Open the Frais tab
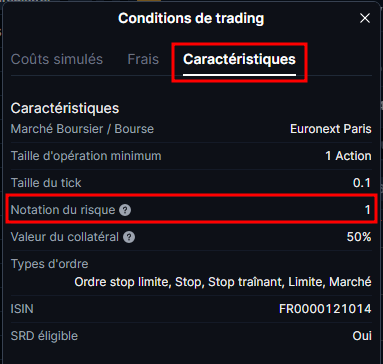 [143, 59]
